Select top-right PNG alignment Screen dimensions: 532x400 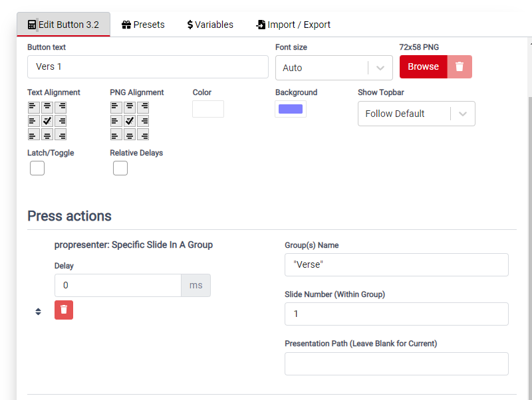[x=143, y=106]
